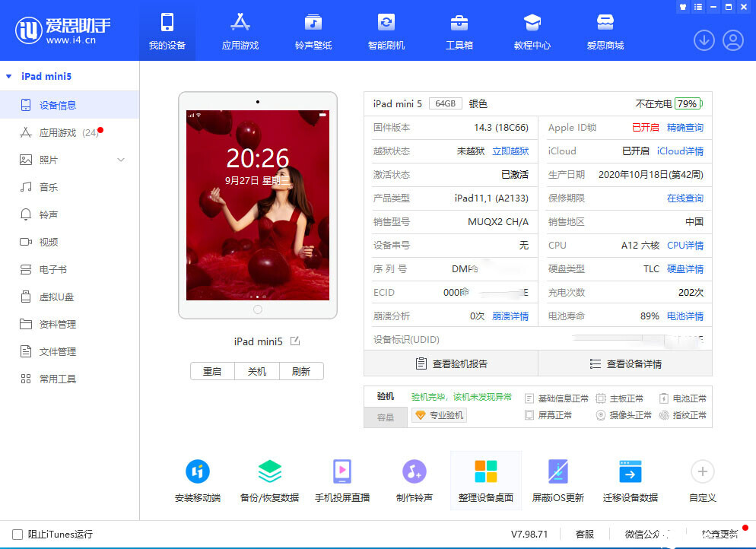Collapse the iPad mini5 device tree
This screenshot has height=549, width=756.
(x=8, y=76)
